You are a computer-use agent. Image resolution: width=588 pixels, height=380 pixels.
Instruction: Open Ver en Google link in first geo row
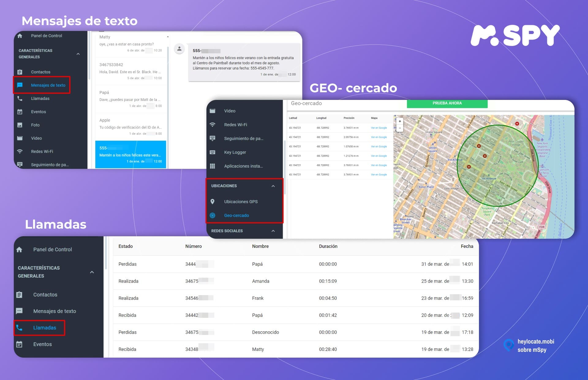coord(379,128)
